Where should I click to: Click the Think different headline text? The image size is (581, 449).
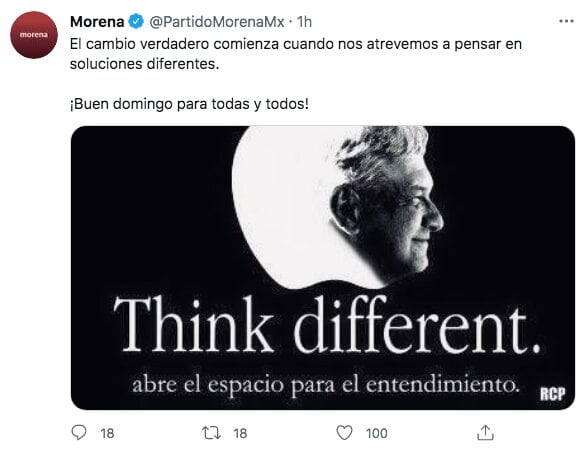327,325
